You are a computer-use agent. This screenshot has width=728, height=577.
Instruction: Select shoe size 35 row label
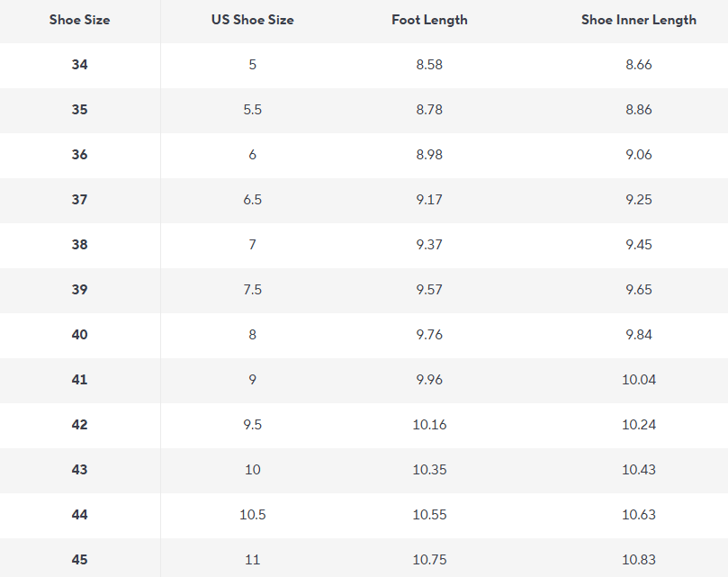79,110
